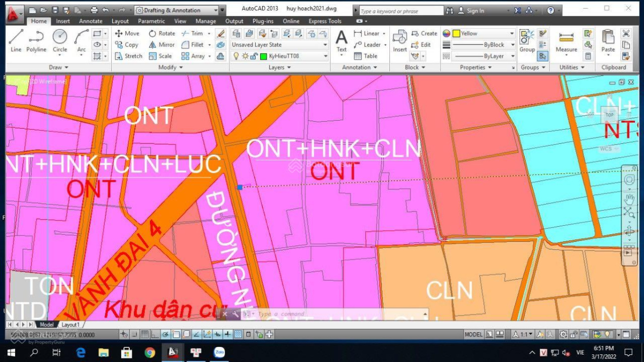Pick the Polyline tool
The height and width of the screenshot is (362, 644).
36,40
